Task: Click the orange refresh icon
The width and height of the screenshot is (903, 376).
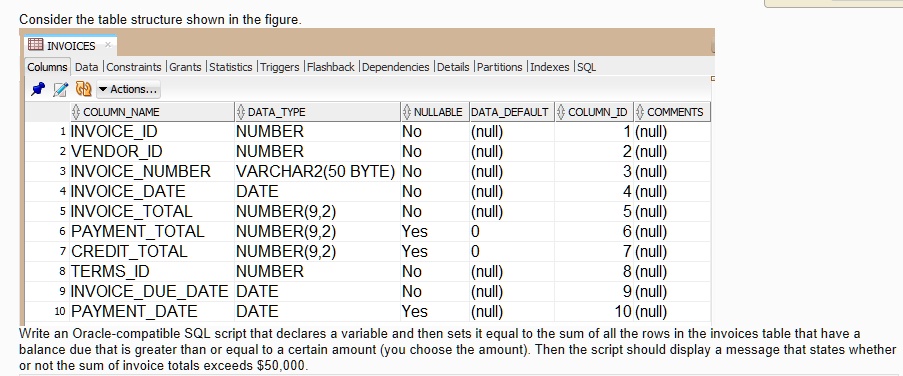Action: tap(84, 89)
